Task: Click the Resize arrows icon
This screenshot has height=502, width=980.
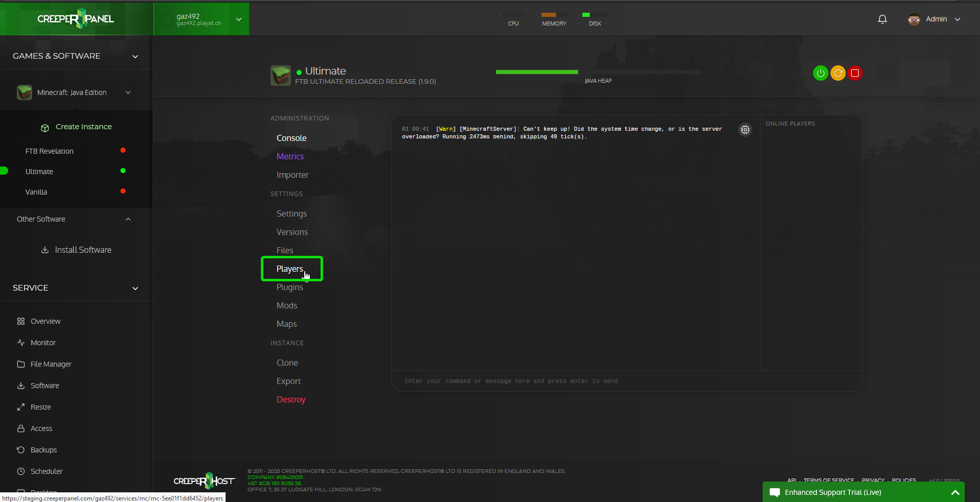Action: point(21,407)
